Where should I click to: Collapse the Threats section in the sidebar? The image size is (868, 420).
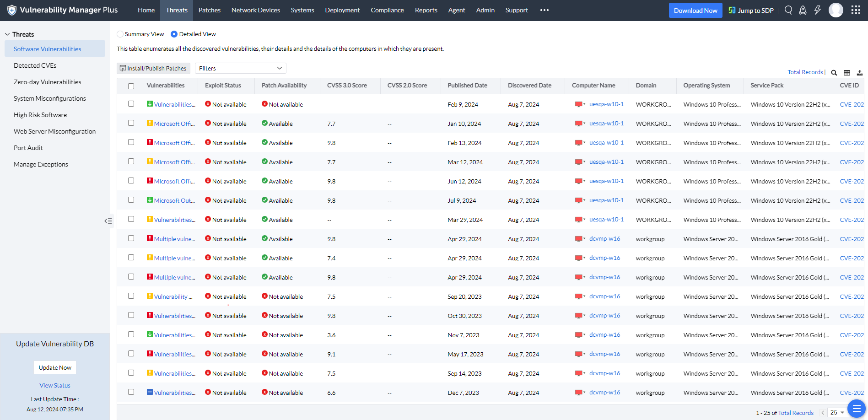(x=7, y=34)
